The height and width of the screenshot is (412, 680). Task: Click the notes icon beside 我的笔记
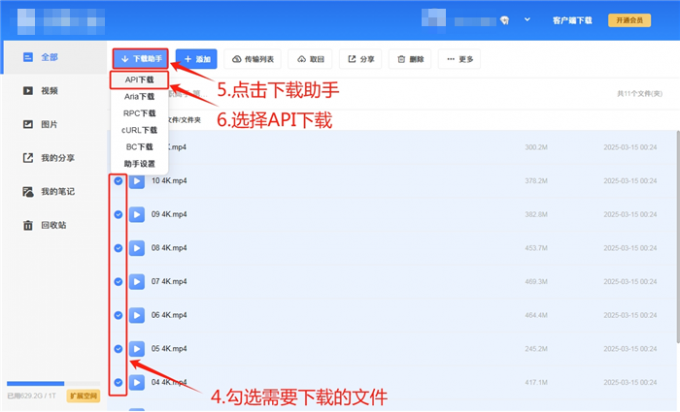coord(28,192)
